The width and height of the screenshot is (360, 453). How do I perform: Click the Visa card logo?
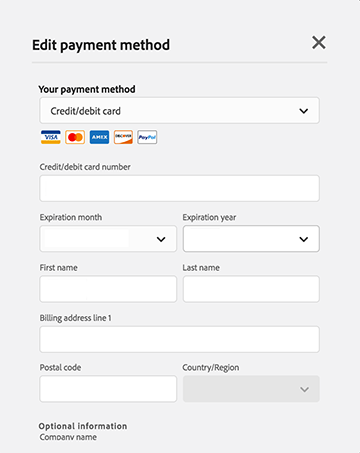51,137
